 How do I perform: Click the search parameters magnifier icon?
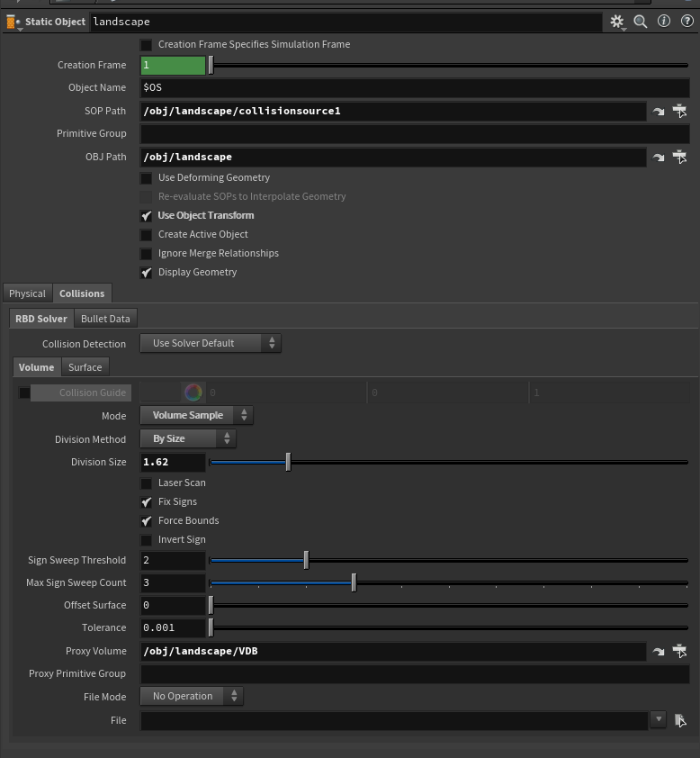click(x=640, y=22)
